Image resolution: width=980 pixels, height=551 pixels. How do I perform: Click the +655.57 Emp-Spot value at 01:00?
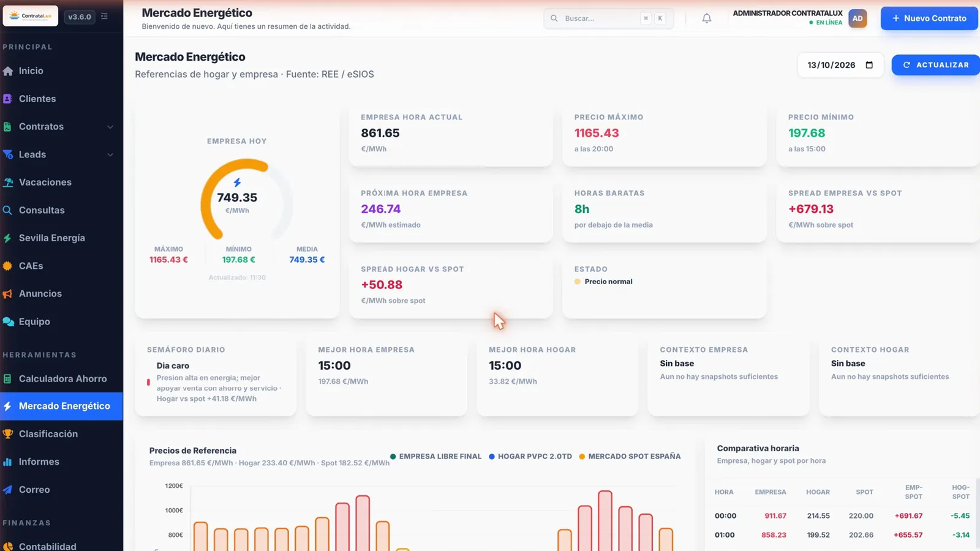(x=908, y=534)
